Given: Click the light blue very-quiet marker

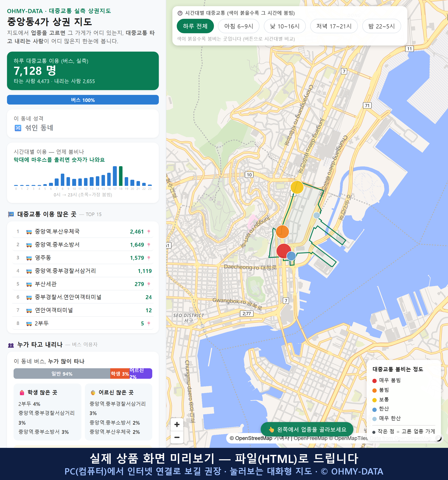Looking at the screenshot, I should click(x=316, y=215).
